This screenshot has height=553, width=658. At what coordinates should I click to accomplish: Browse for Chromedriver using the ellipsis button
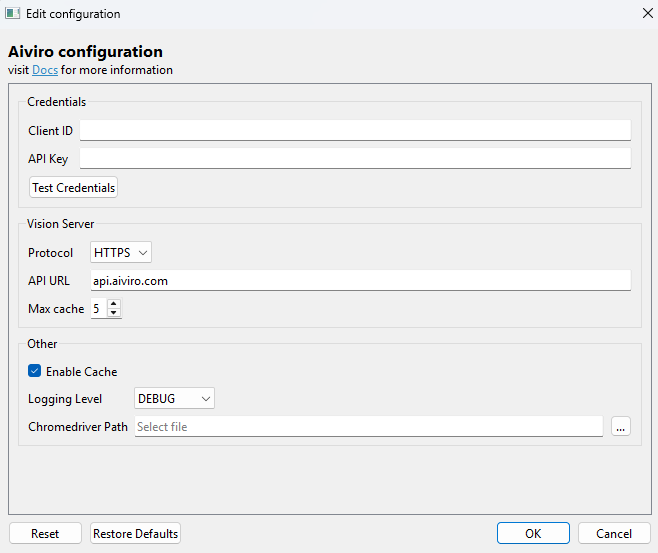621,427
